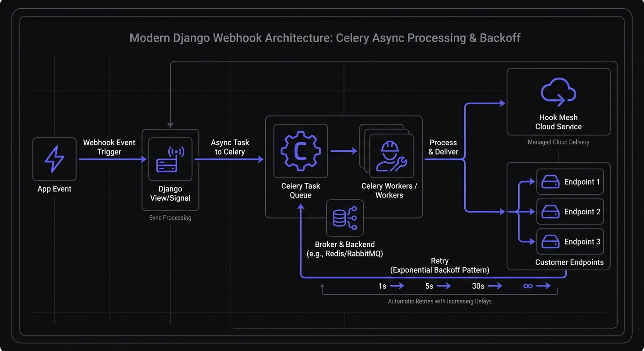Image resolution: width=644 pixels, height=351 pixels.
Task: Select the Celery Workers hard-hat icon
Action: tap(391, 156)
